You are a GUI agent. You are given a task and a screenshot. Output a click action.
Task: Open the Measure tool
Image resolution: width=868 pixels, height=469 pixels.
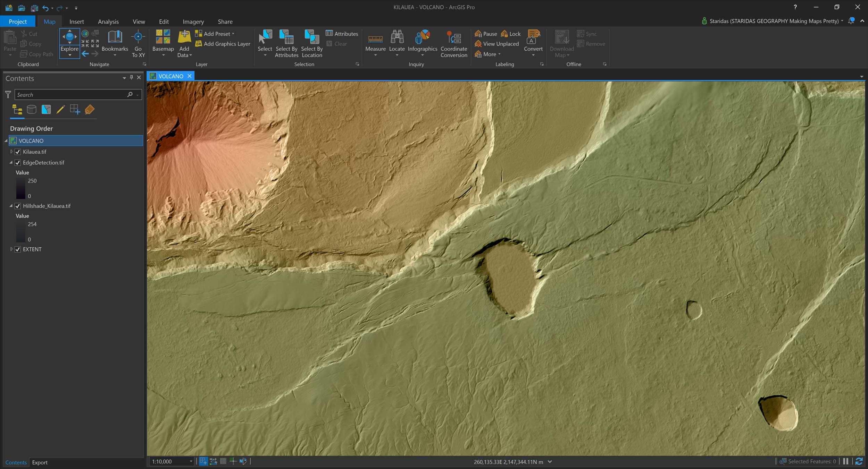pos(375,39)
